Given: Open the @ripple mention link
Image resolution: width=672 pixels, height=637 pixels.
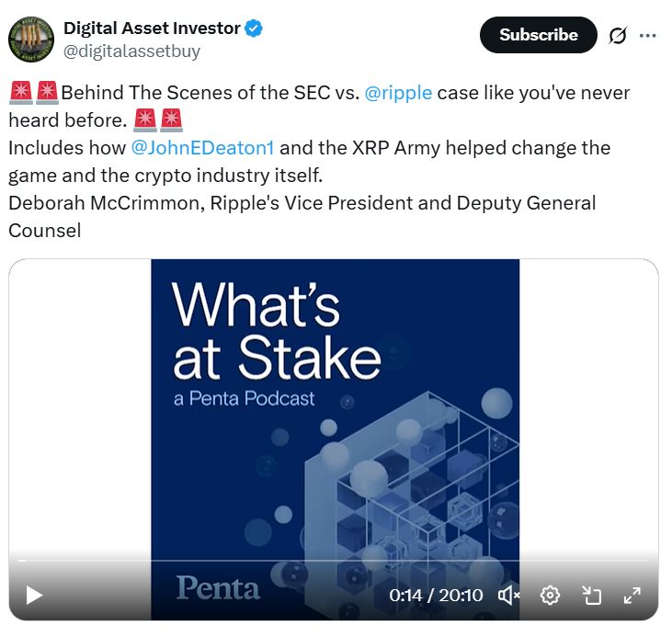Looking at the screenshot, I should tap(398, 94).
